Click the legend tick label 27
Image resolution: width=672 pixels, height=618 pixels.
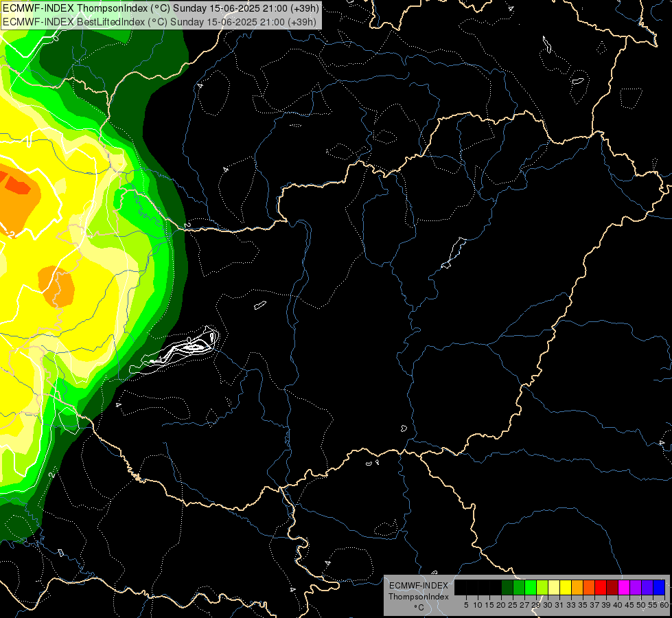[524, 605]
